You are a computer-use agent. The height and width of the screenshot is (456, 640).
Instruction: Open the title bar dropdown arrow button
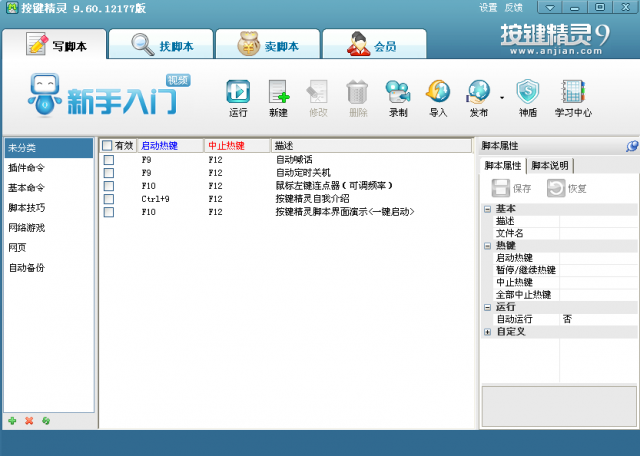click(550, 7)
